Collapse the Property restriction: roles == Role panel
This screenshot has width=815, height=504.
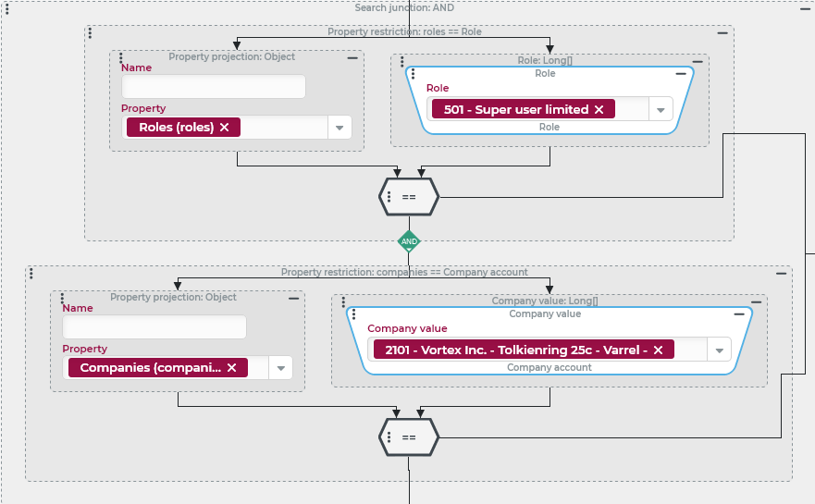pyautogui.click(x=722, y=32)
